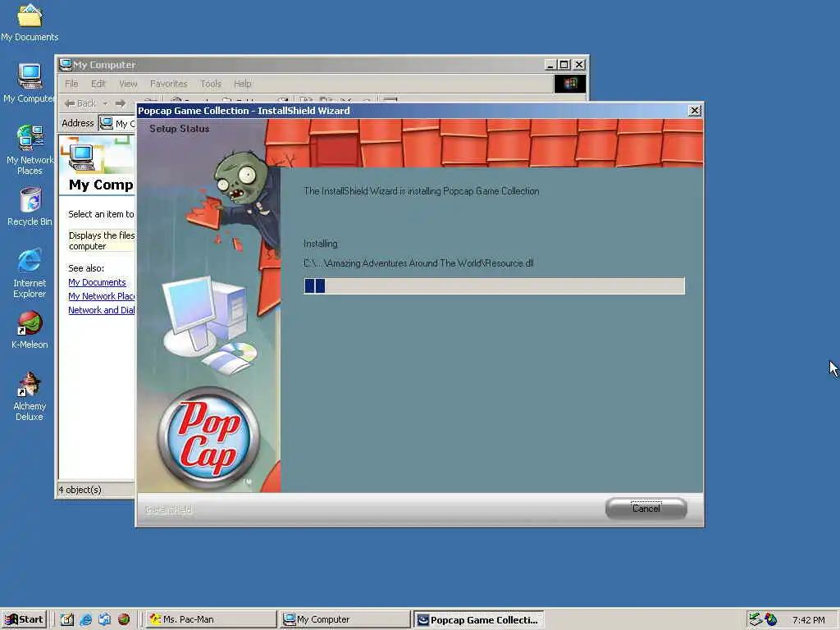Open the My Network Places link in the side pane
Viewport: 840px width, 630px height.
[101, 296]
